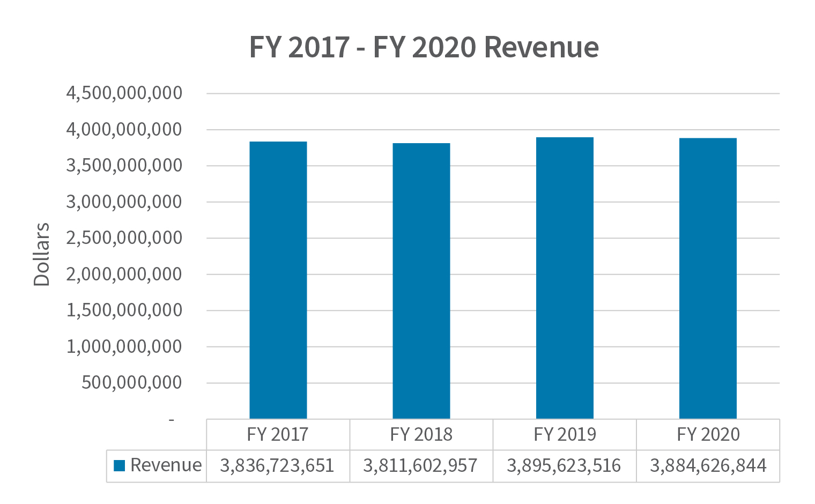Select the 2,500,000,000 axis tick label
815x504 pixels.
[124, 238]
